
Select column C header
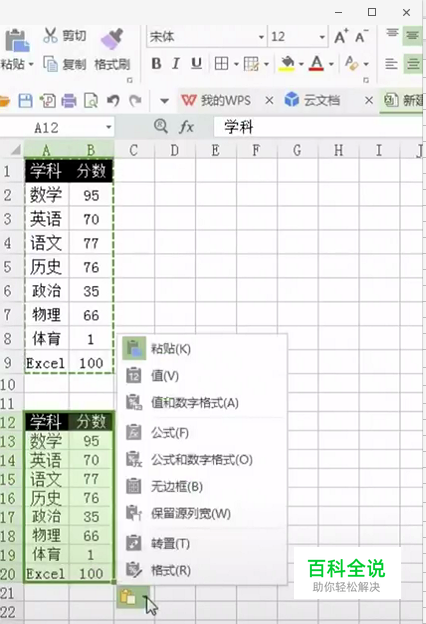tap(134, 150)
